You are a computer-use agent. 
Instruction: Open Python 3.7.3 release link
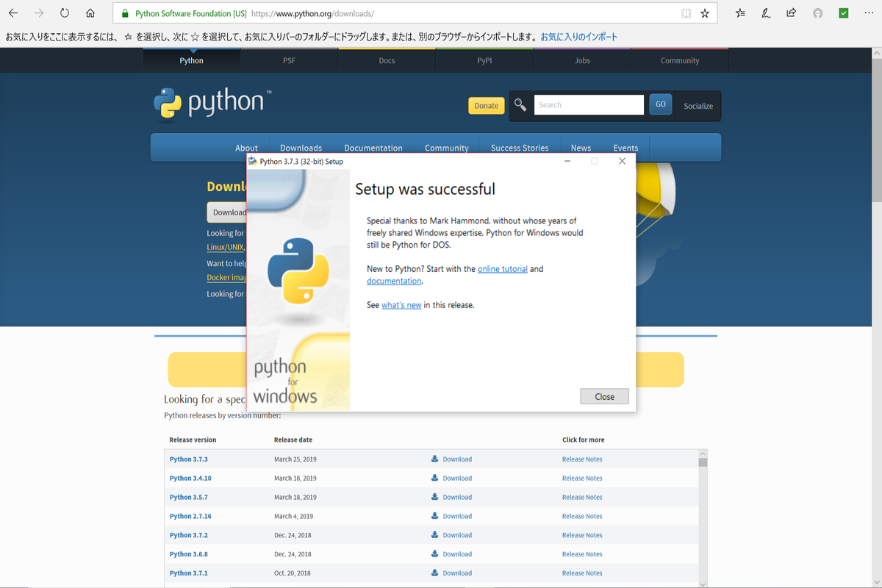click(x=189, y=459)
